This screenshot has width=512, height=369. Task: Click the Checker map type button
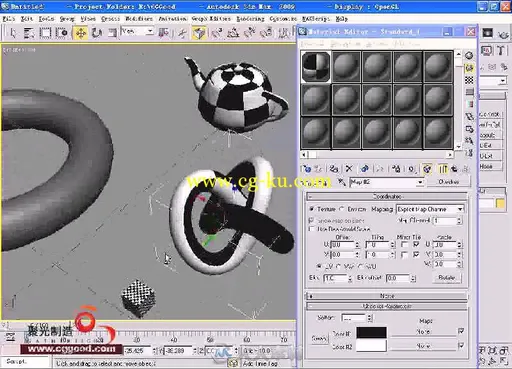tap(448, 182)
